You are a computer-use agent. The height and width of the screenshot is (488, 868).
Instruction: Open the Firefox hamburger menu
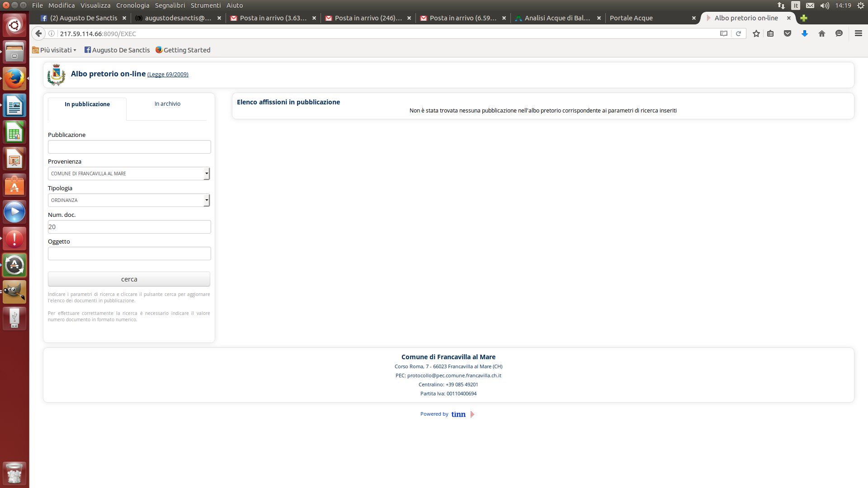point(858,33)
